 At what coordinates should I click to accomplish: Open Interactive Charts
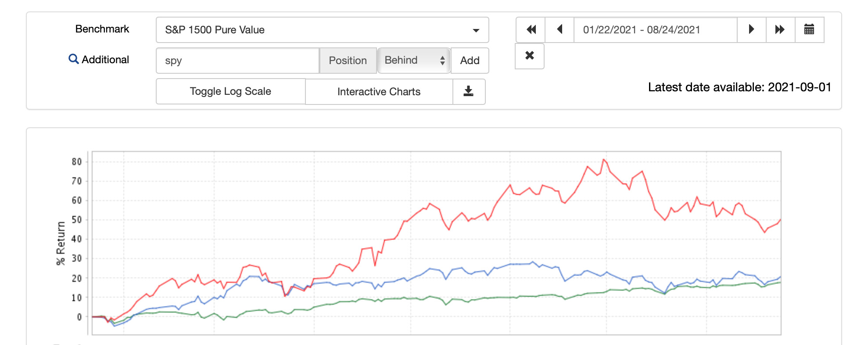pos(379,91)
